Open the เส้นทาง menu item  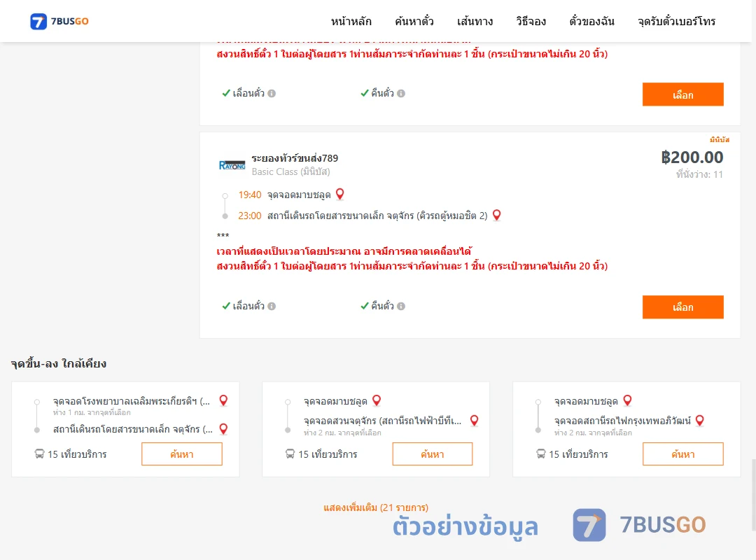click(x=475, y=21)
